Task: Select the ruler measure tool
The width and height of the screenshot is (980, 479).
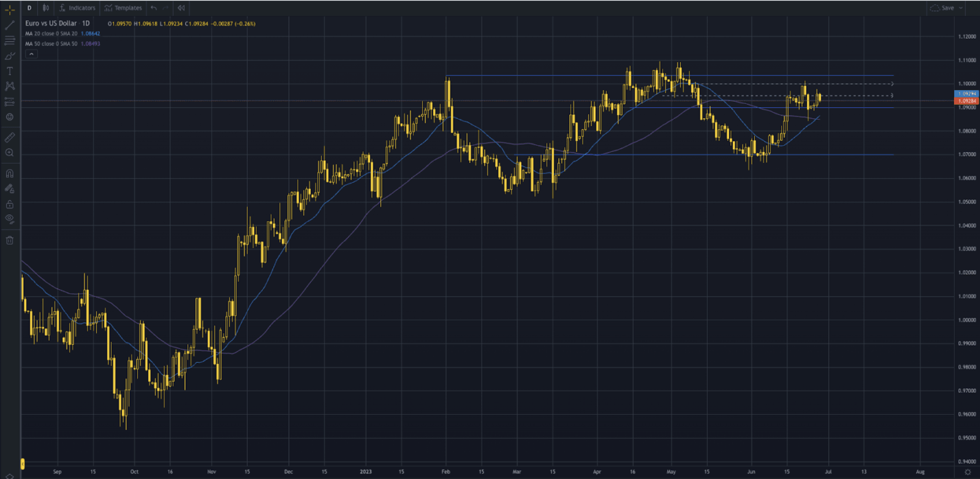Action: coord(10,137)
